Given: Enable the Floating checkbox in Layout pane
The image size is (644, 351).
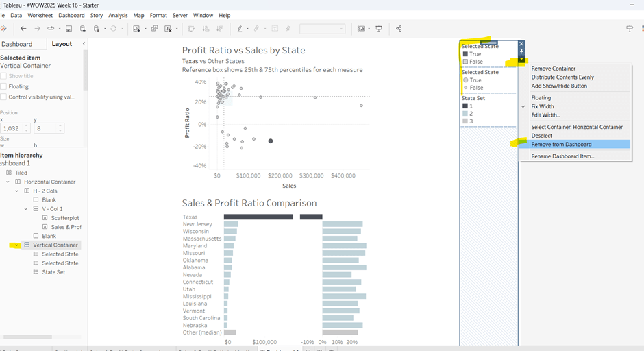Looking at the screenshot, I should coord(4,87).
